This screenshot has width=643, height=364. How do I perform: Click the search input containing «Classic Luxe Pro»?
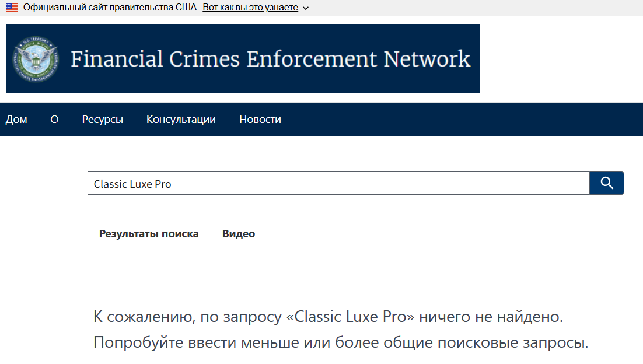click(338, 183)
